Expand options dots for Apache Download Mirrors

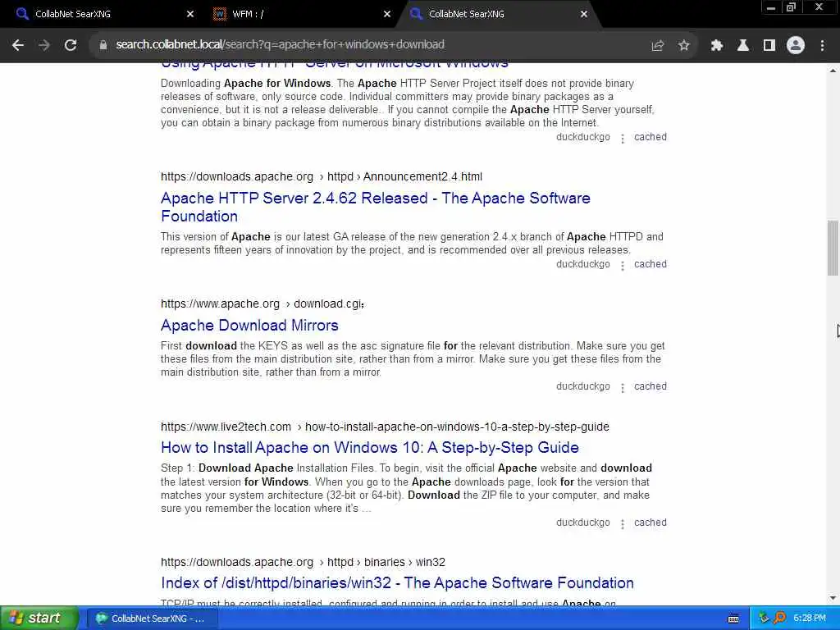click(x=622, y=388)
